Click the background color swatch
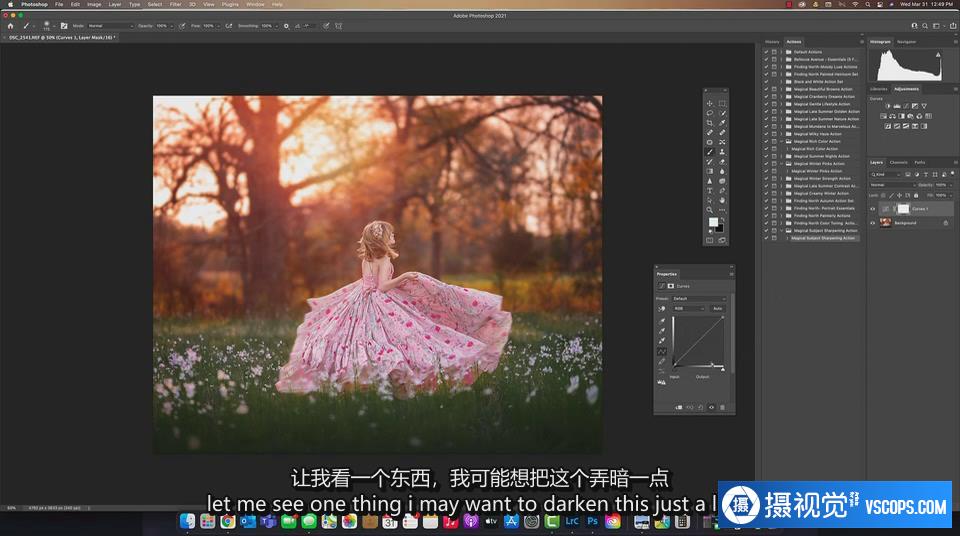 pos(720,228)
